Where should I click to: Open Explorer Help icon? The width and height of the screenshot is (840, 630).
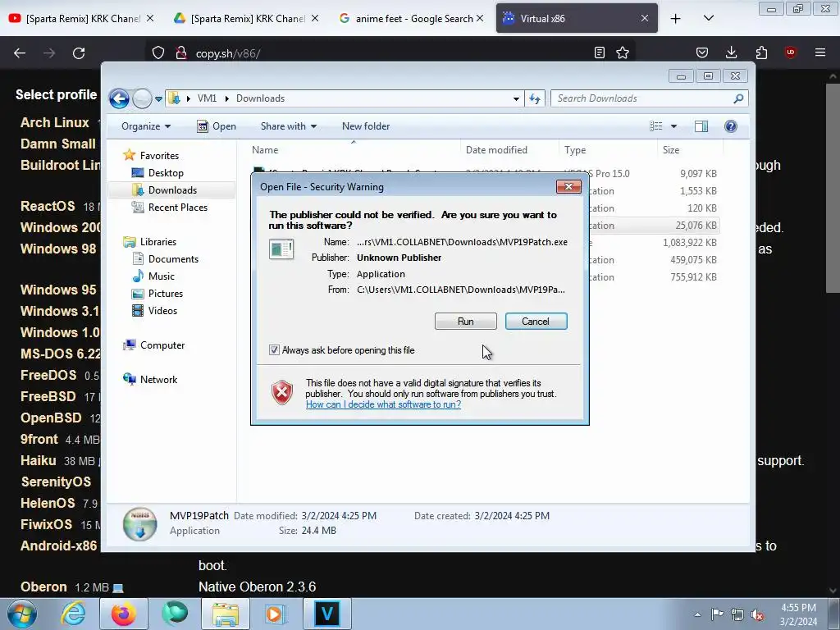731,126
